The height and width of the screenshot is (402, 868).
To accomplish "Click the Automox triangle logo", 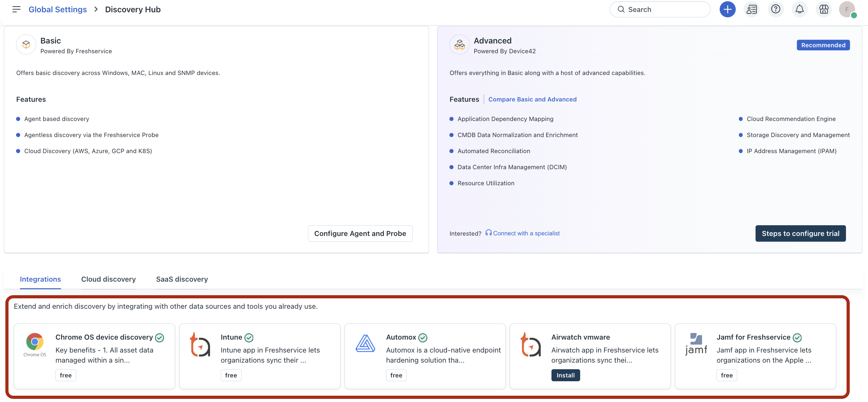I will tap(365, 344).
